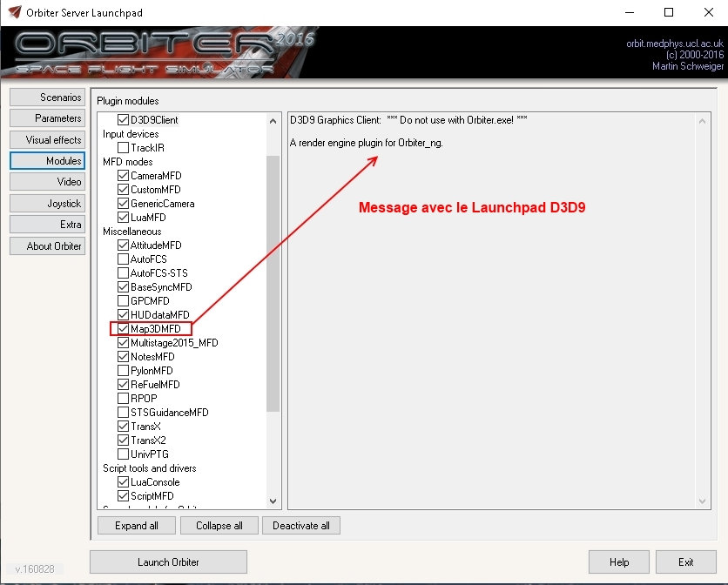Click the Orbiter rocket title bar icon
Screen dimensions: 728x585
(15, 12)
